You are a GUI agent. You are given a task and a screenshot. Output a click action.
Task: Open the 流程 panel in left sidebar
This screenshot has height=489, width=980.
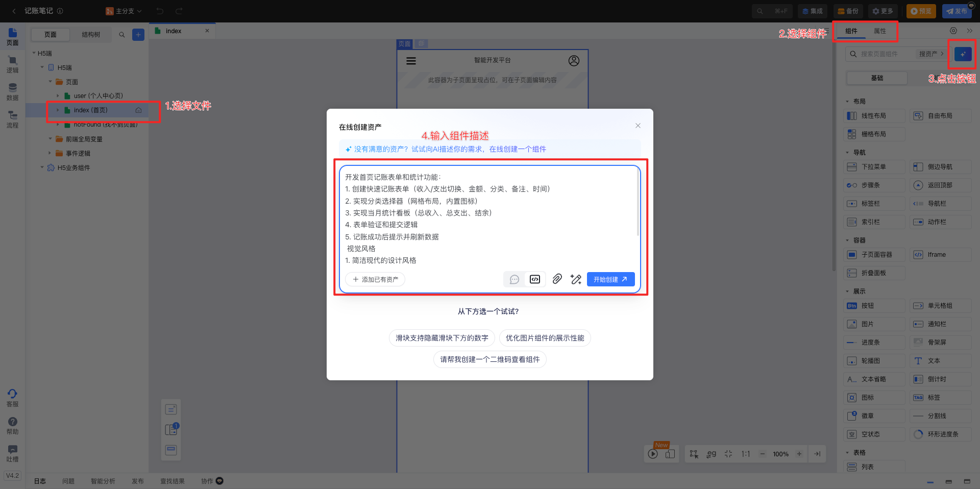(12, 118)
